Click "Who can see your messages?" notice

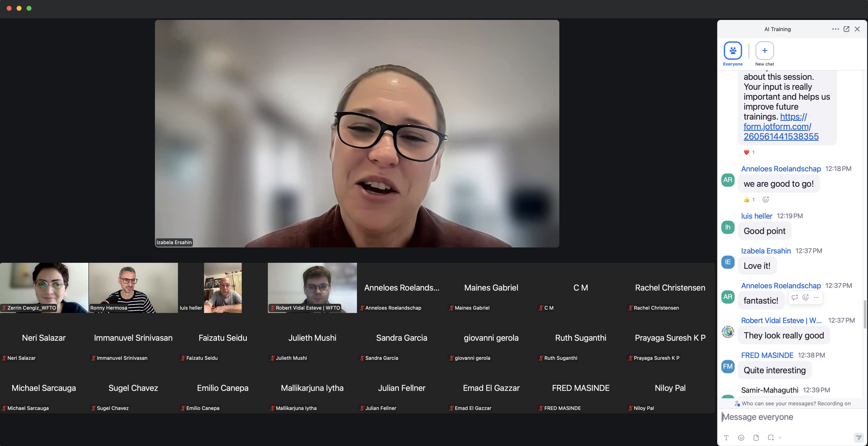coord(779,404)
